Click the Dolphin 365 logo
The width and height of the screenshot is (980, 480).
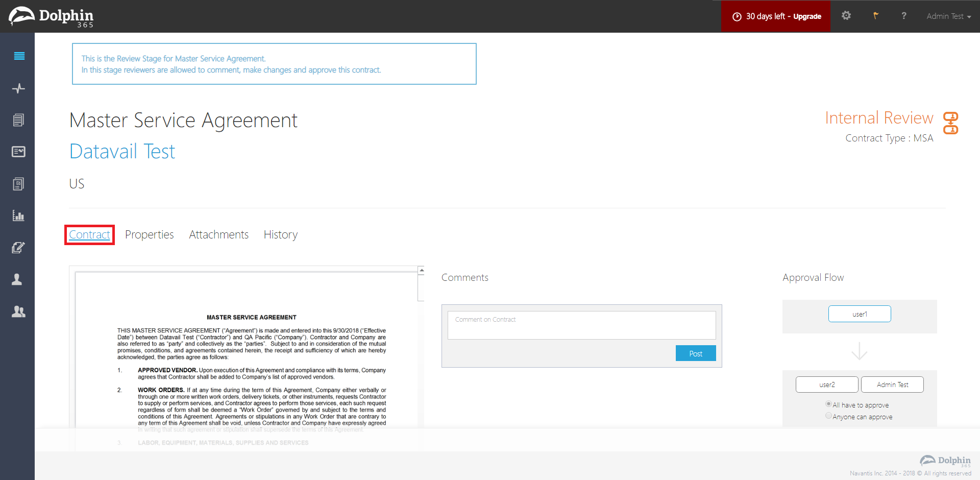(x=51, y=17)
